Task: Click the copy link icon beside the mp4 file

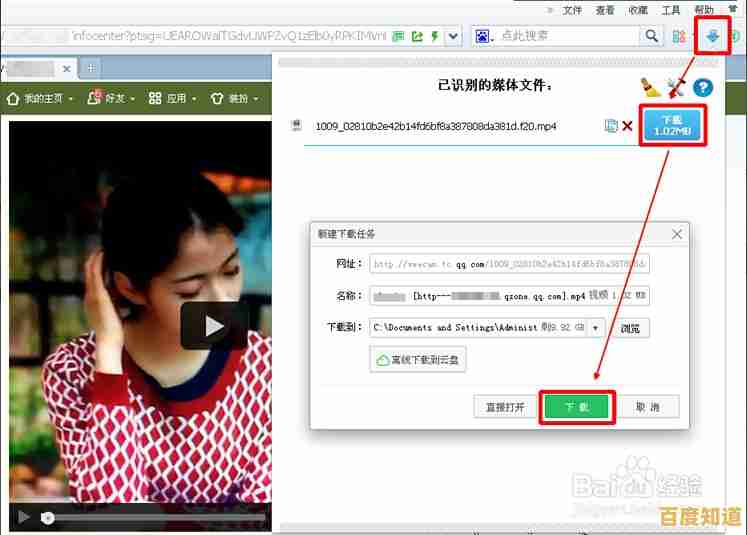Action: coord(611,126)
